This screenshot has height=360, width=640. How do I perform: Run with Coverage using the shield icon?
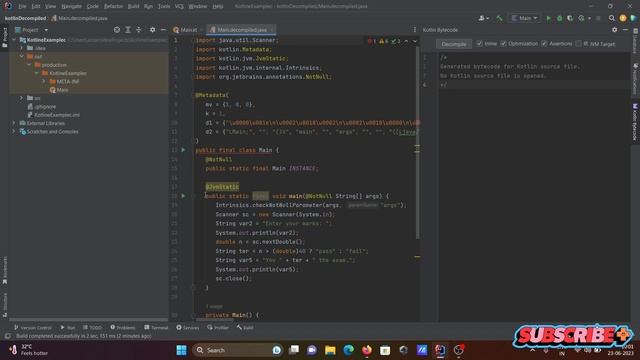(570, 18)
